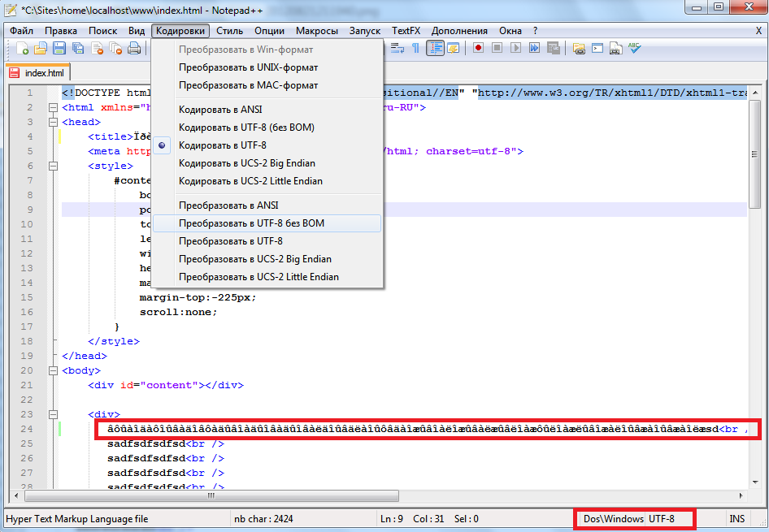Screen dimensions: 769x532
Task: Click the ABC spell-check toolbar icon
Action: click(634, 48)
